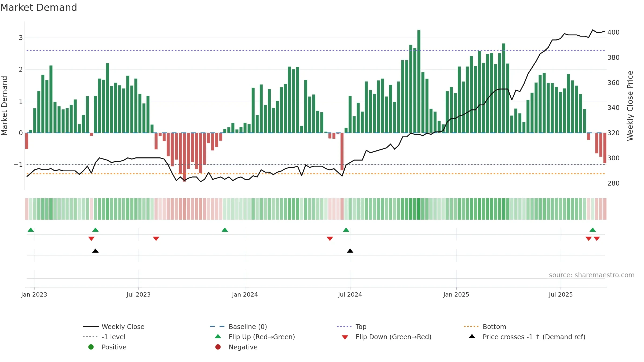Click the 280 price axis tick label

coord(613,183)
